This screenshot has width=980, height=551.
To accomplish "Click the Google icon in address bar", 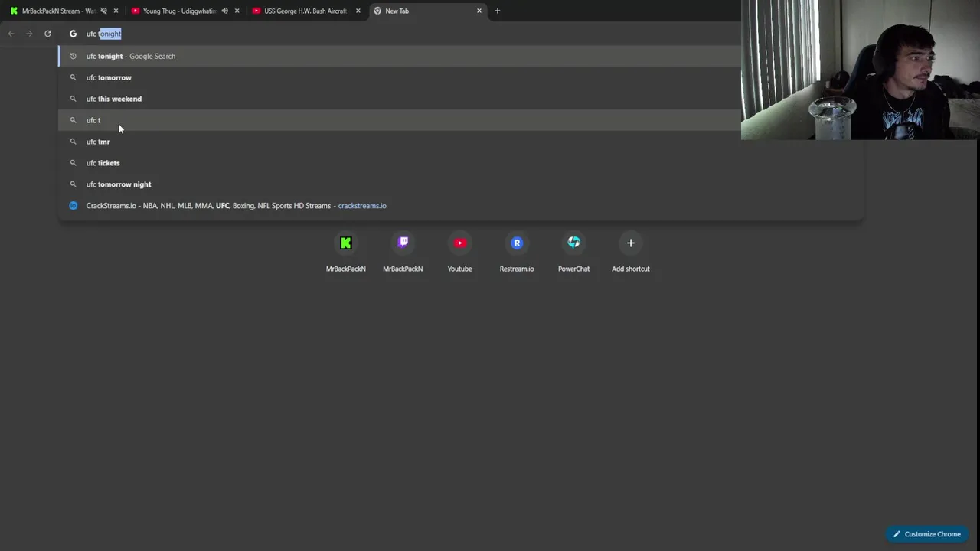I will tap(73, 34).
